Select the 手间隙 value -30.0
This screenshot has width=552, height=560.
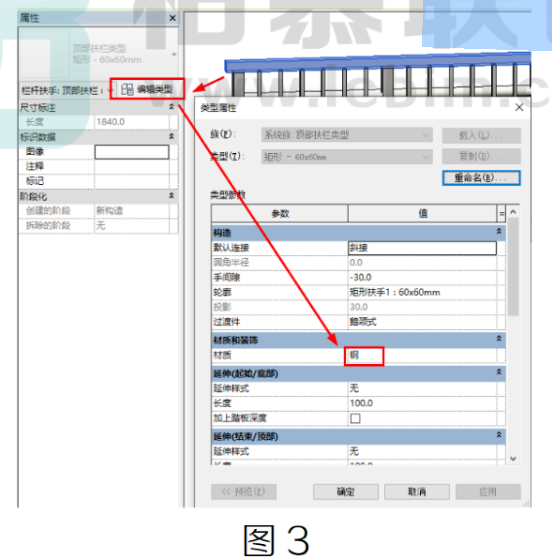click(422, 278)
